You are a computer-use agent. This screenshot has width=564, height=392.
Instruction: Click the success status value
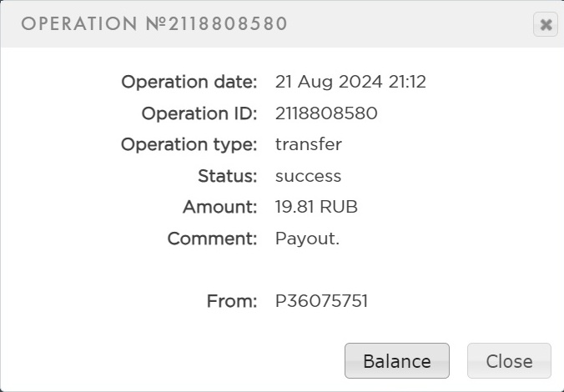[x=308, y=176]
